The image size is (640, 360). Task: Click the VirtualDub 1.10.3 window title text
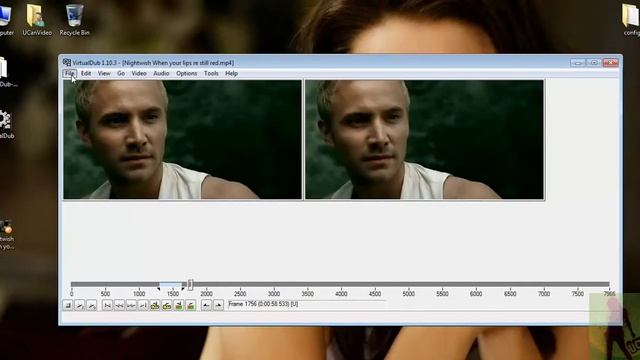coord(153,63)
